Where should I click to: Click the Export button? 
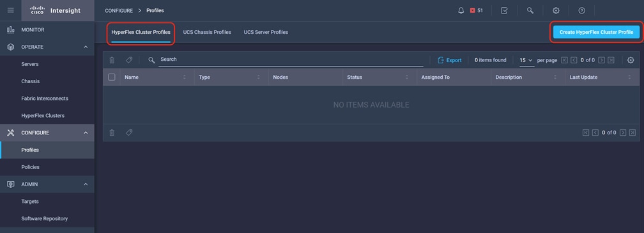coord(450,60)
